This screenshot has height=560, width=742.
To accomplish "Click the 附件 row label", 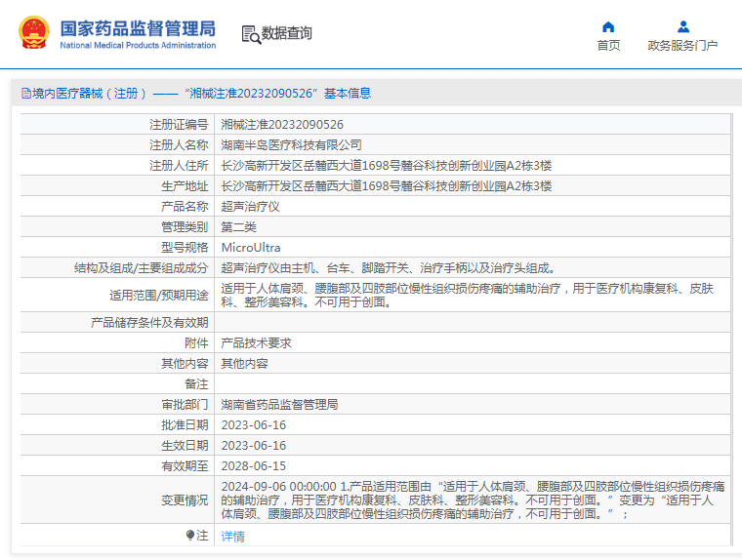I will coord(197,342).
